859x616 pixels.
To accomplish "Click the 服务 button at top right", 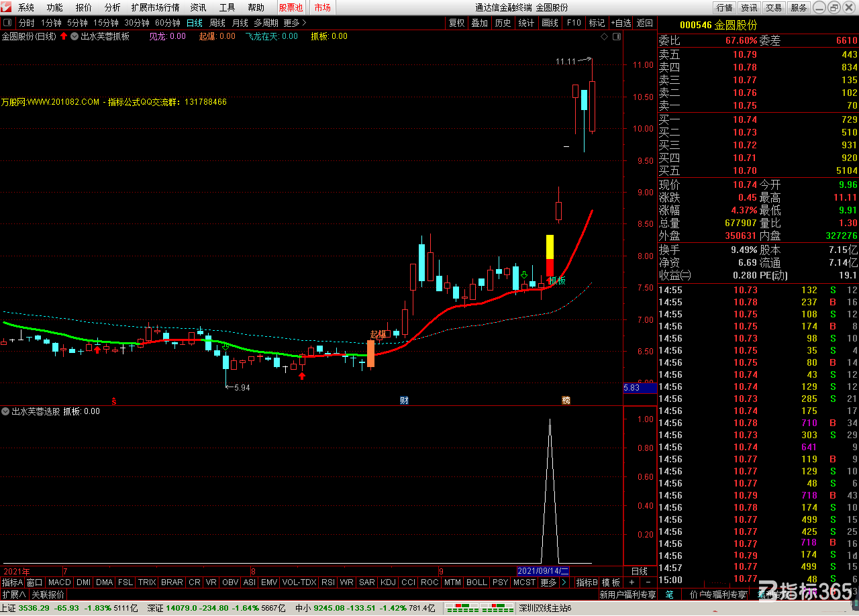I will [x=799, y=7].
